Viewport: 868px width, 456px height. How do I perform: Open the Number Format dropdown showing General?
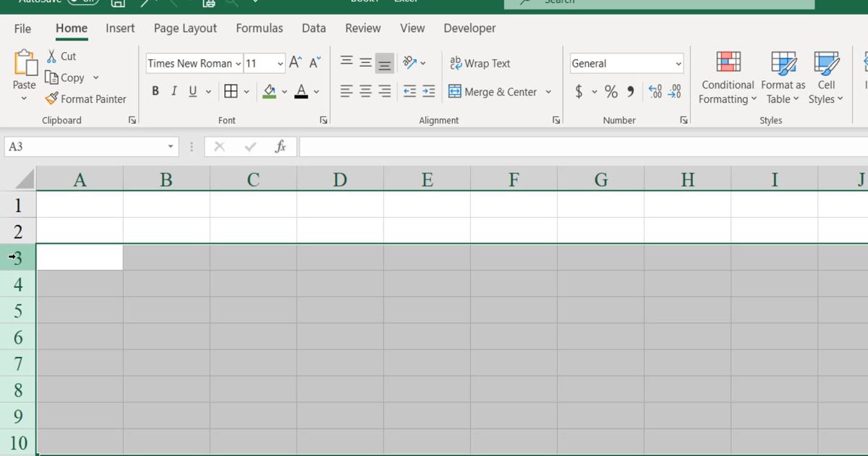pyautogui.click(x=625, y=63)
